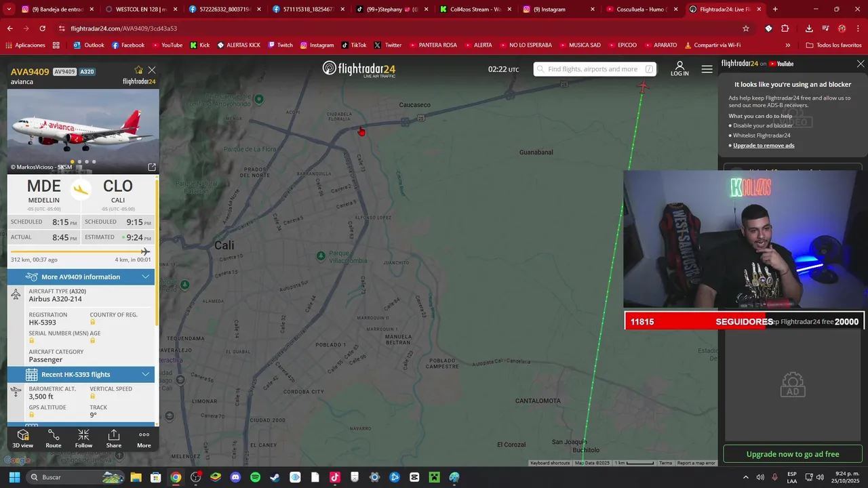This screenshot has height=488, width=868.
Task: Open browser downloads icon
Action: tap(809, 28)
